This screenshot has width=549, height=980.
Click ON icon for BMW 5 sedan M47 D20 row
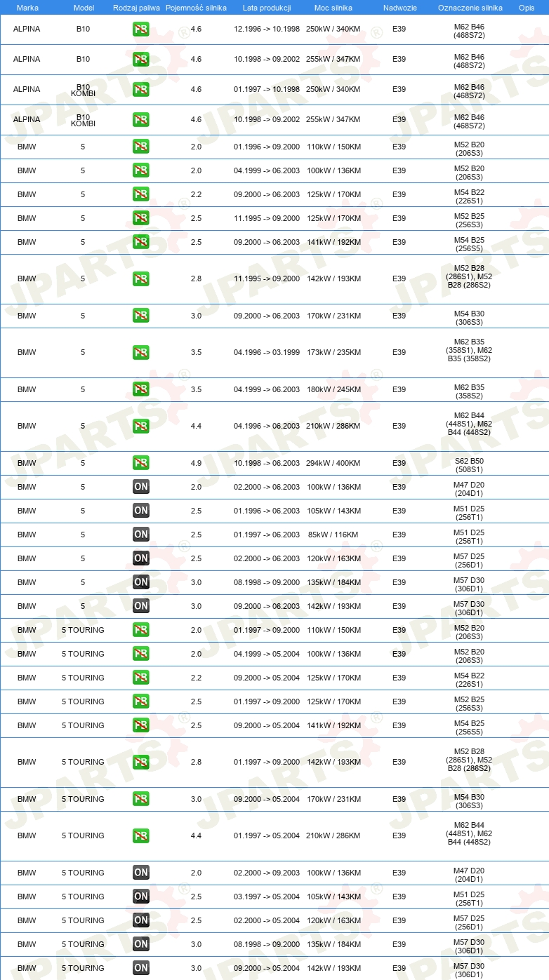pyautogui.click(x=140, y=487)
